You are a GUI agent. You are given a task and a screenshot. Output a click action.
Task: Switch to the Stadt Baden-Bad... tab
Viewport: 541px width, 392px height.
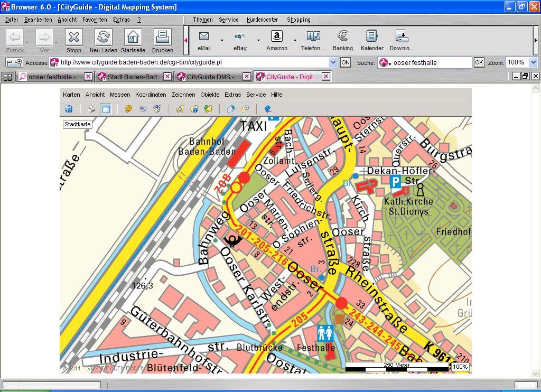pos(134,77)
